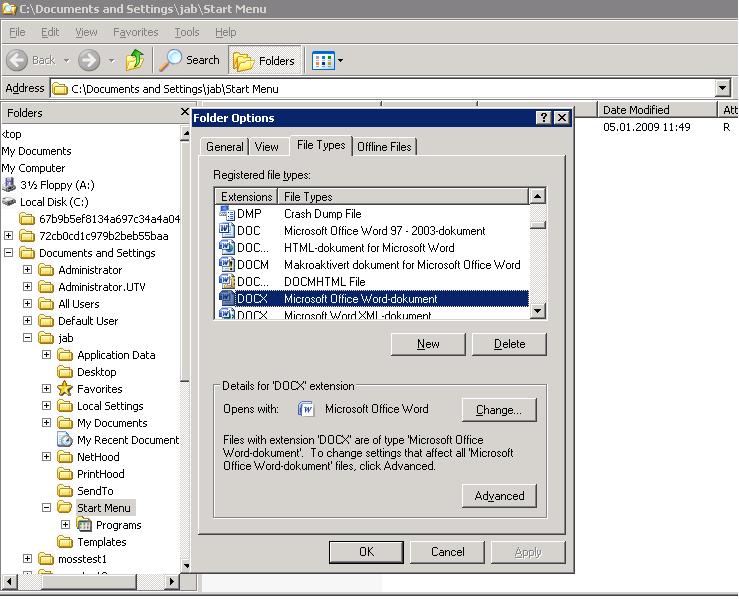Click the Advanced button
The width and height of the screenshot is (739, 599).
499,496
